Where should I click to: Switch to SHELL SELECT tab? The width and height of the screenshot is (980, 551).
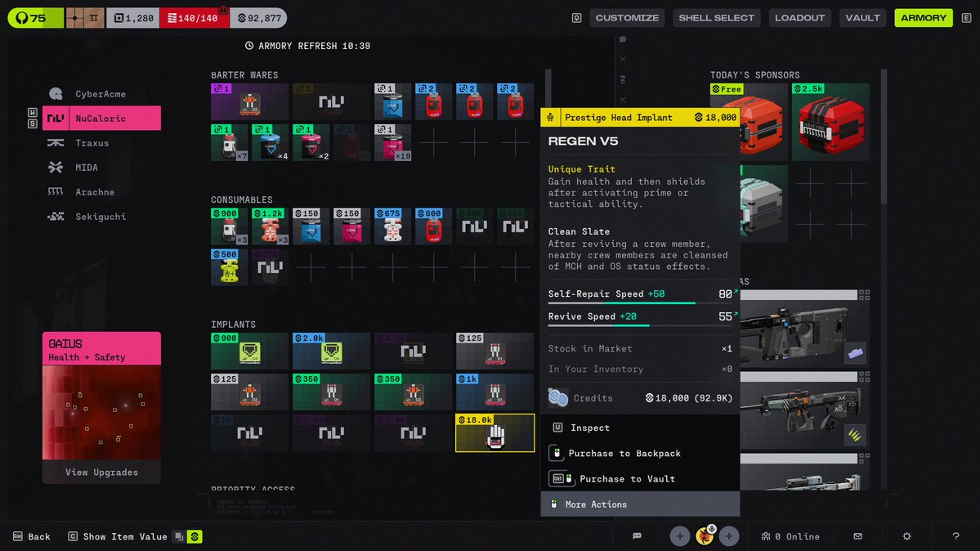coord(716,17)
